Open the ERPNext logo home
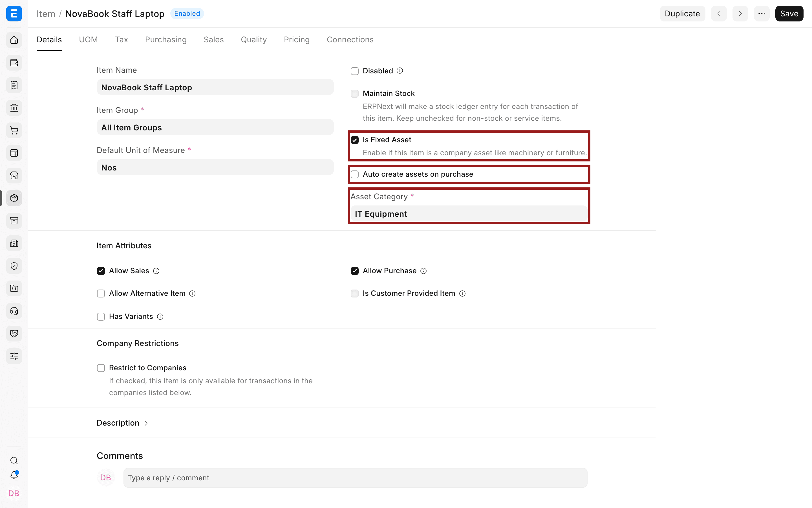The width and height of the screenshot is (812, 508). click(x=14, y=14)
